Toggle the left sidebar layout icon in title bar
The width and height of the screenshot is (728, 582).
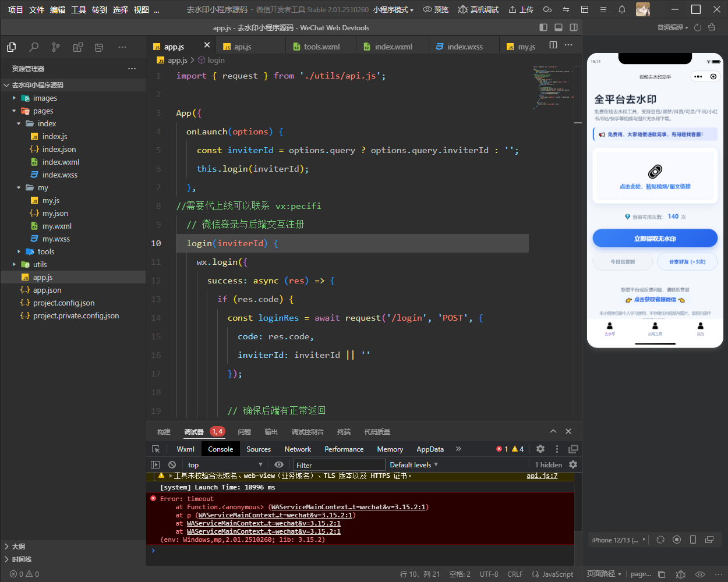pyautogui.click(x=543, y=27)
